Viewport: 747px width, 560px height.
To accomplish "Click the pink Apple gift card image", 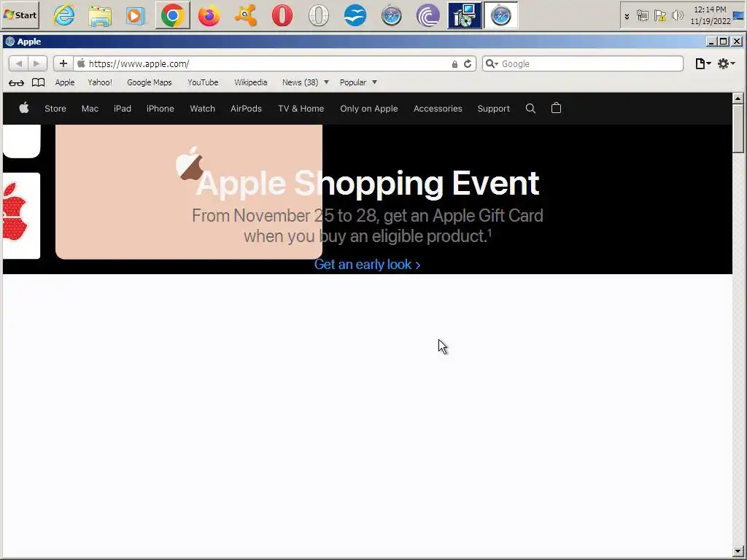I will 189,192.
